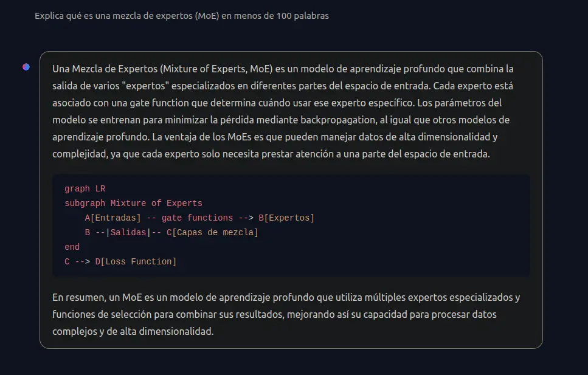
Task: Click "(Mixture of Experts, MoE)" parenthetical in first paragraph
Action: tap(216, 69)
